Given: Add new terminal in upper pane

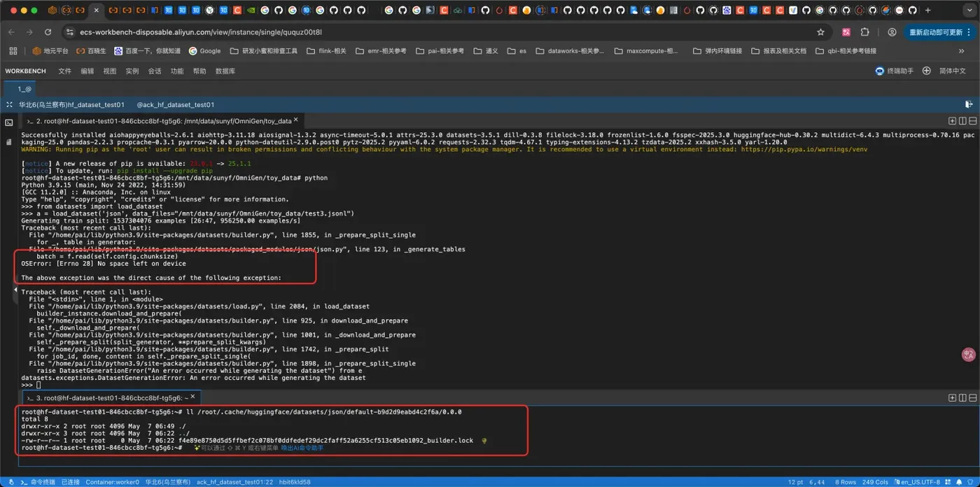Looking at the screenshot, I should pos(952,121).
